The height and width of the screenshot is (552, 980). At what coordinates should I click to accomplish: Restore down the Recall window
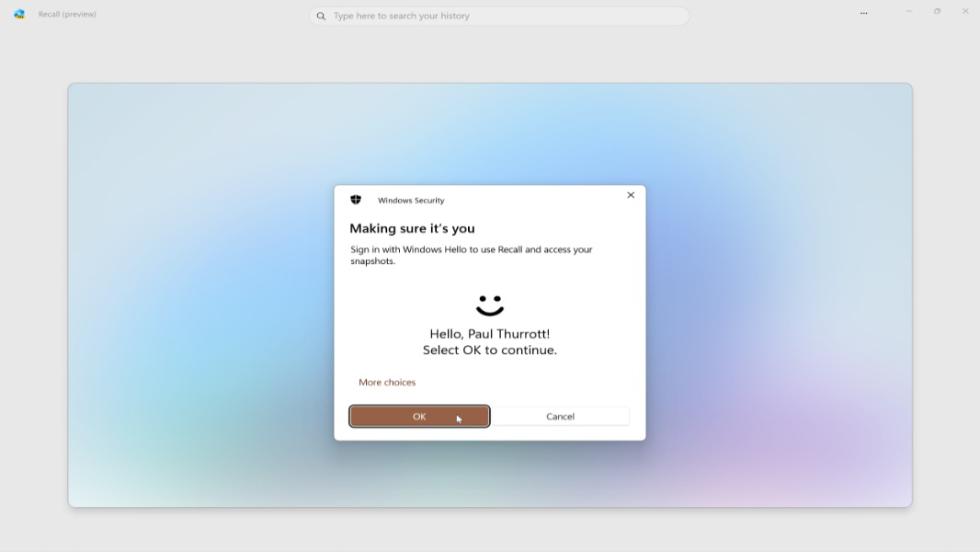tap(937, 11)
